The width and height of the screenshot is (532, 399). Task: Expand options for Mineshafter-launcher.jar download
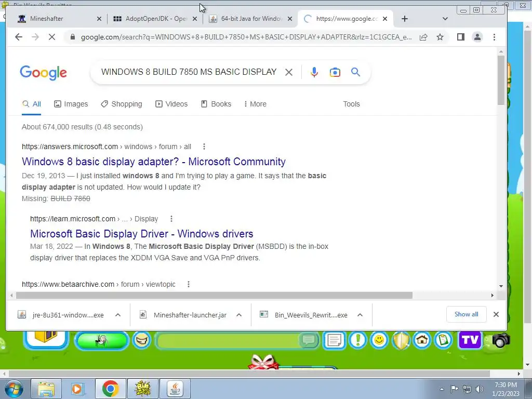[239, 315]
